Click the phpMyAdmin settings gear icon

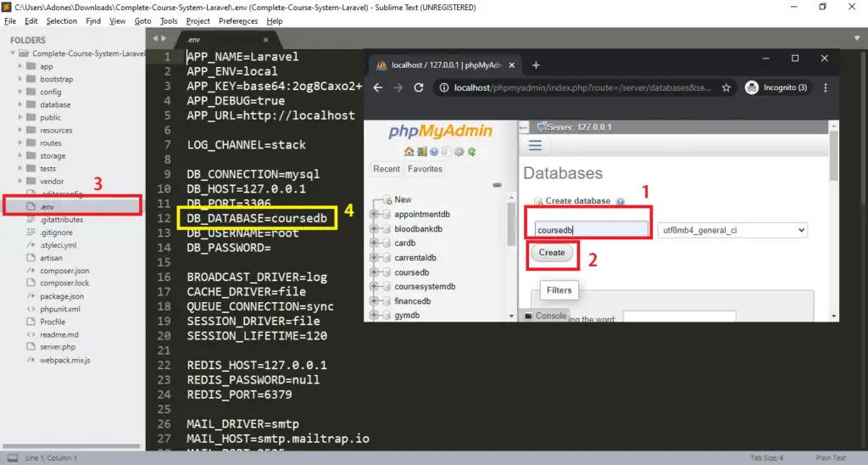tap(460, 152)
